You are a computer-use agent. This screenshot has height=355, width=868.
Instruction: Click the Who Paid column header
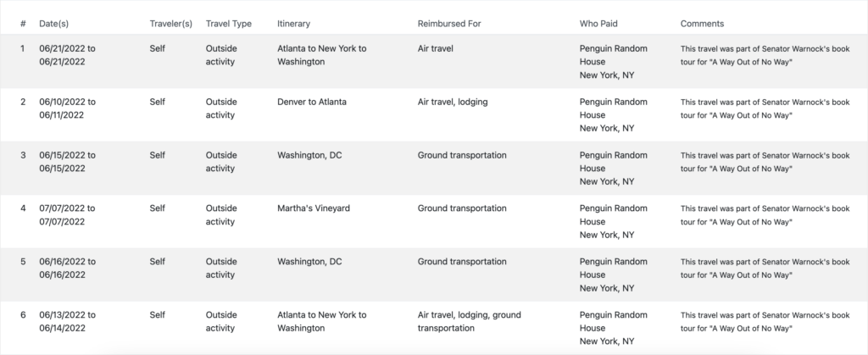click(598, 24)
